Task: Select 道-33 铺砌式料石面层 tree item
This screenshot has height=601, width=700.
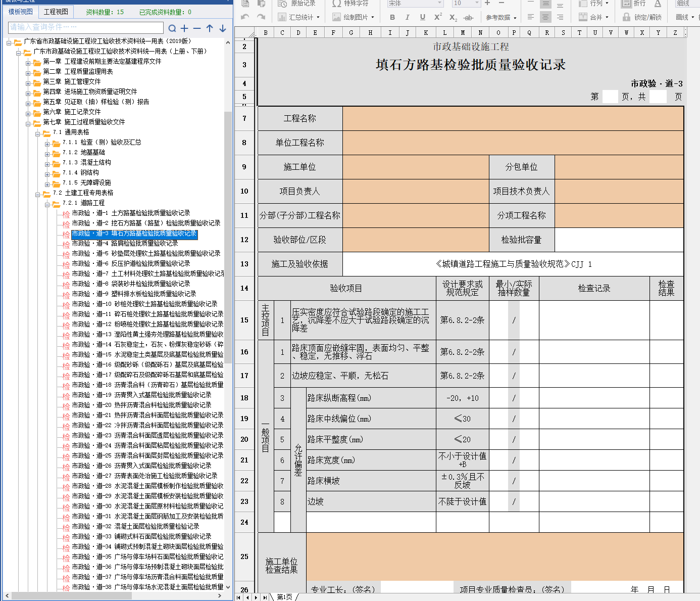Action: click(141, 536)
